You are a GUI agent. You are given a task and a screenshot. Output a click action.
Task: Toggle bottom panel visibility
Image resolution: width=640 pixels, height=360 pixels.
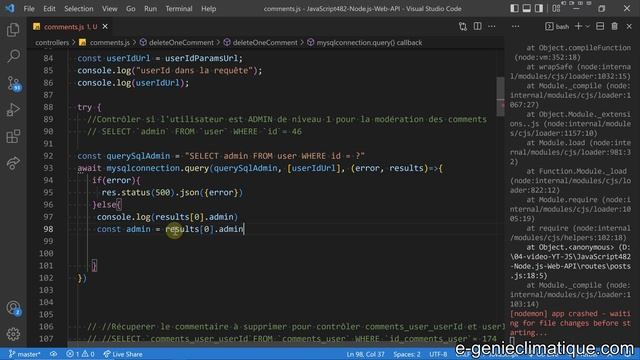pyautogui.click(x=527, y=8)
